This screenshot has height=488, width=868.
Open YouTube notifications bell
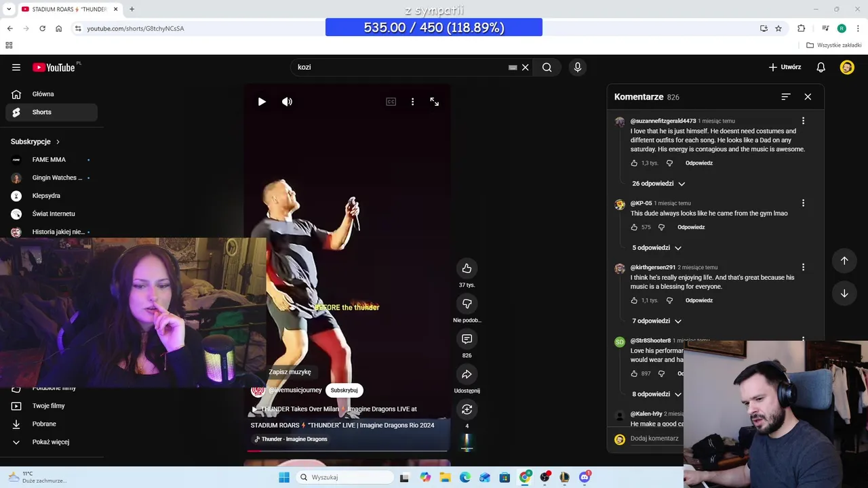point(821,67)
